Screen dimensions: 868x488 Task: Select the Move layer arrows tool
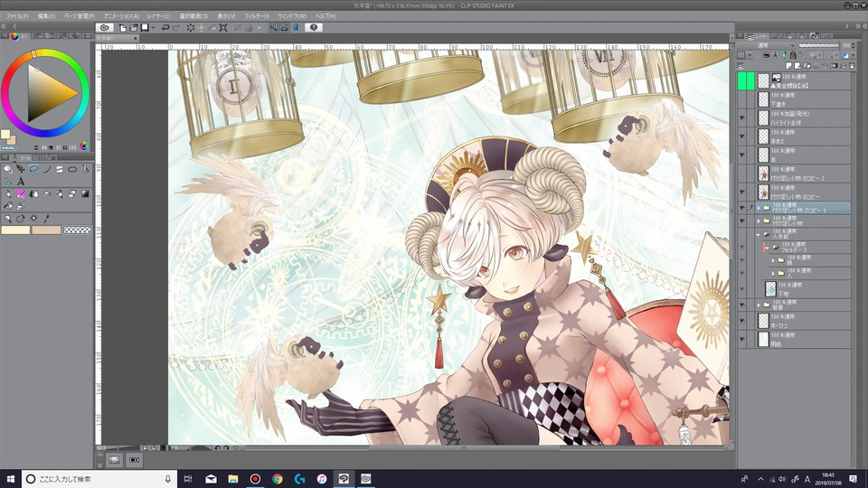[21, 169]
